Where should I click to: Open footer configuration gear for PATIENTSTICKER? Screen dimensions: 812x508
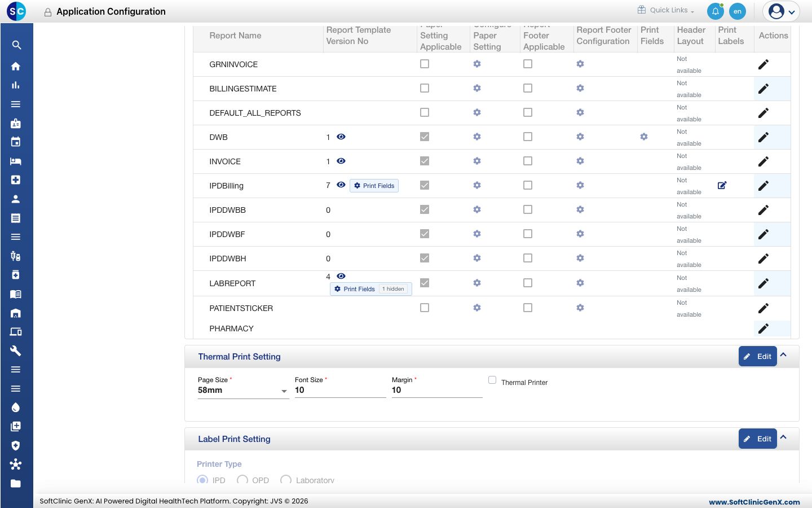(580, 308)
